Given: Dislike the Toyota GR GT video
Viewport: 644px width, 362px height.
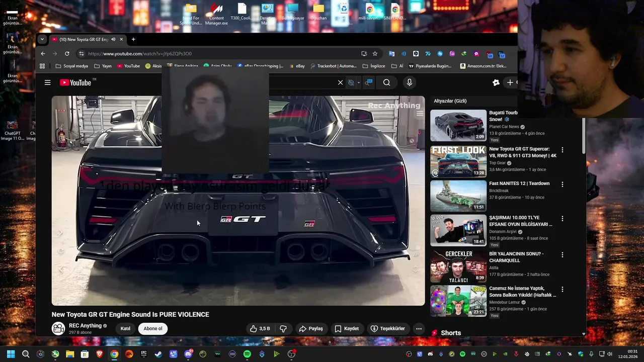Looking at the screenshot, I should [283, 328].
